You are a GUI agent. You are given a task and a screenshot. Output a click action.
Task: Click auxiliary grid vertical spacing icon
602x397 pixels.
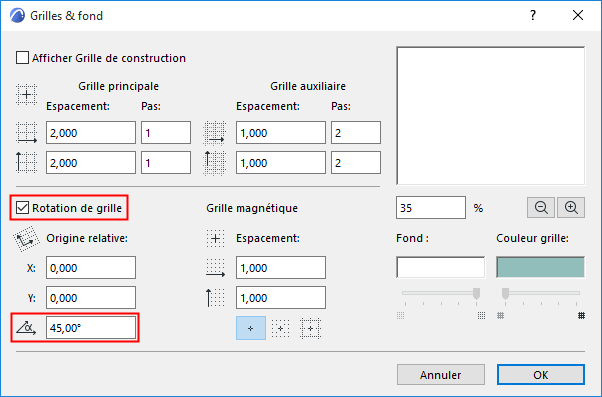tap(214, 163)
